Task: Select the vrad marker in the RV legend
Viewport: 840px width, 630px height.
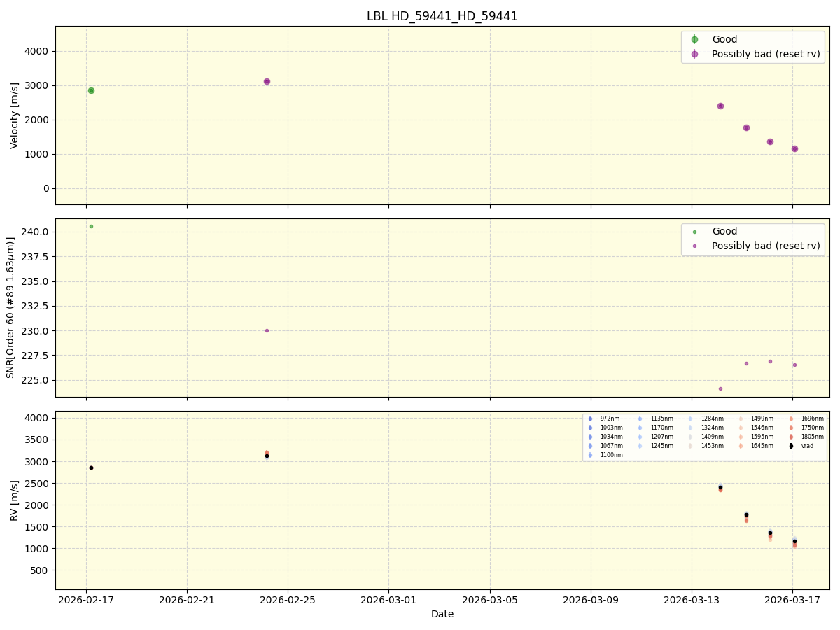Action: (791, 445)
